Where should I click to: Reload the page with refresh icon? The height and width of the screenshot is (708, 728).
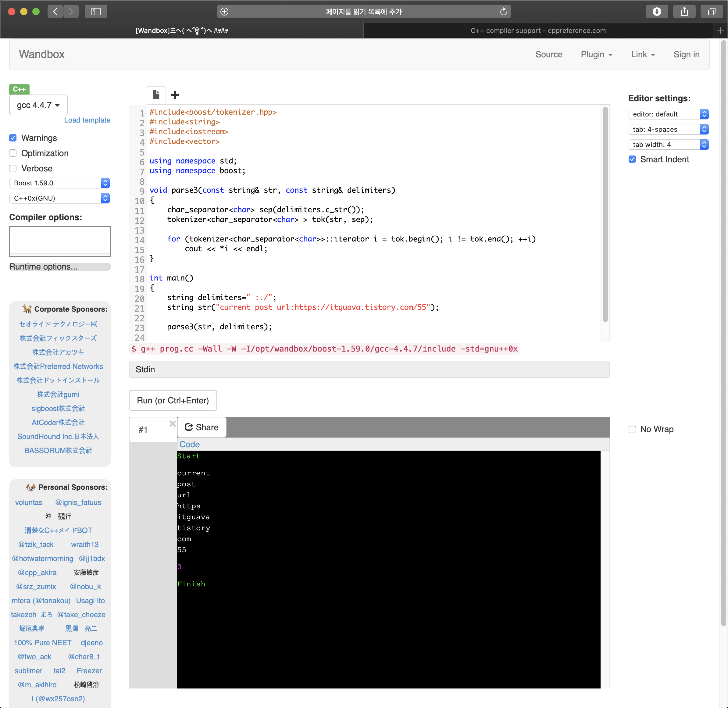click(x=503, y=12)
